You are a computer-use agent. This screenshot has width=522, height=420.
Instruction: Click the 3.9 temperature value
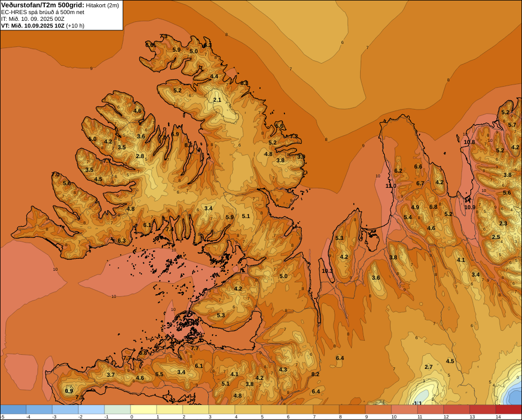[x=301, y=157]
